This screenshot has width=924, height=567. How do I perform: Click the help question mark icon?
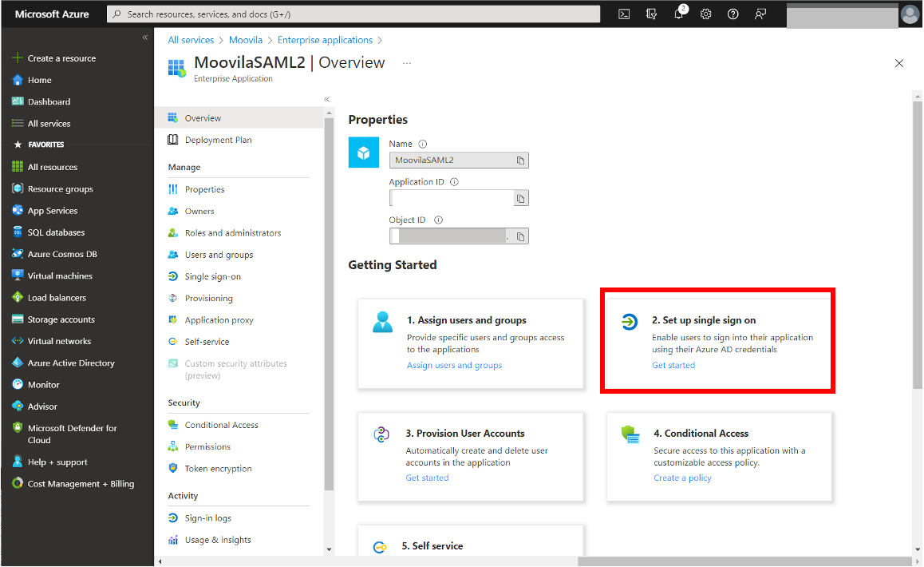click(732, 14)
